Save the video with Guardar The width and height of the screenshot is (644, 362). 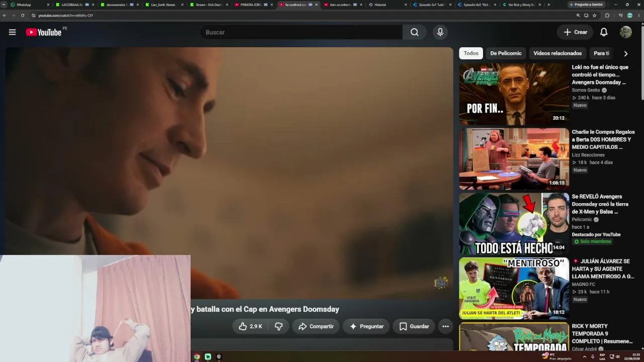[x=414, y=326]
